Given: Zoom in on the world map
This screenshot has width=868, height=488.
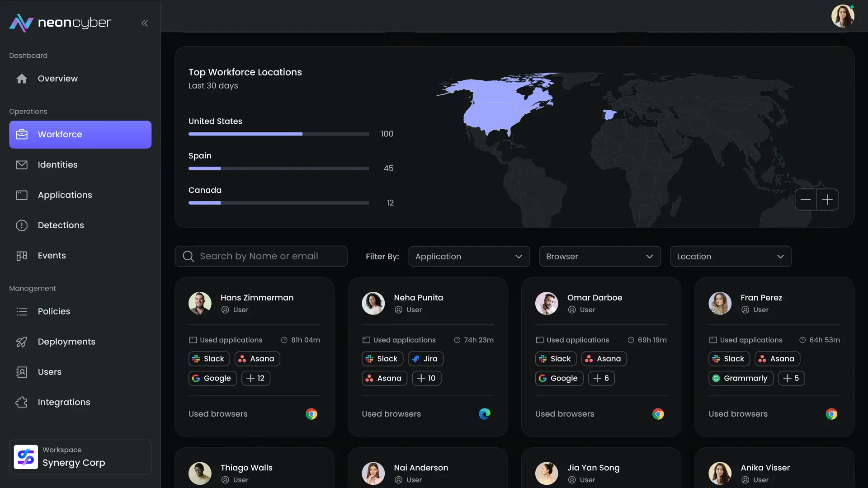Looking at the screenshot, I should pyautogui.click(x=828, y=199).
